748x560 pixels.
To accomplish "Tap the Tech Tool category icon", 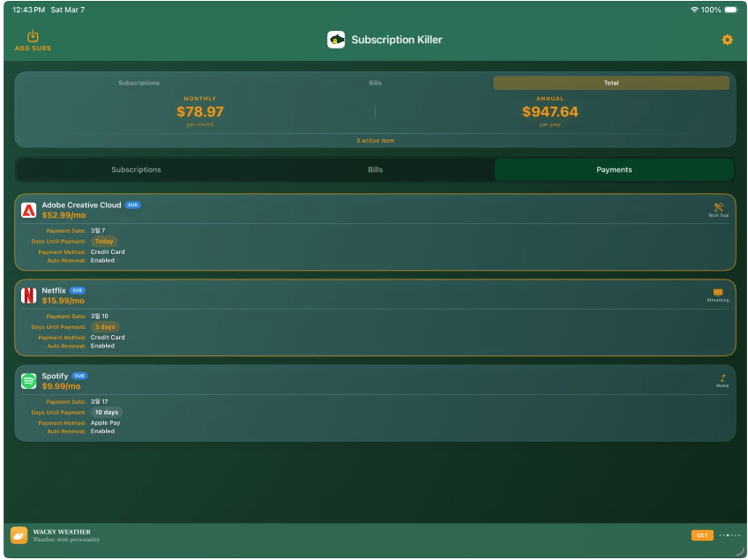I will [x=718, y=207].
